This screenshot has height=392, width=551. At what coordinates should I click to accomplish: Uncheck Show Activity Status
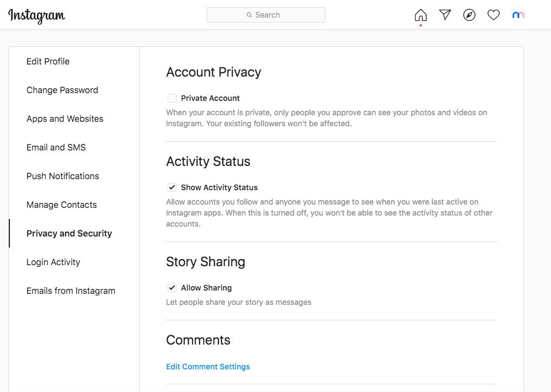point(172,187)
